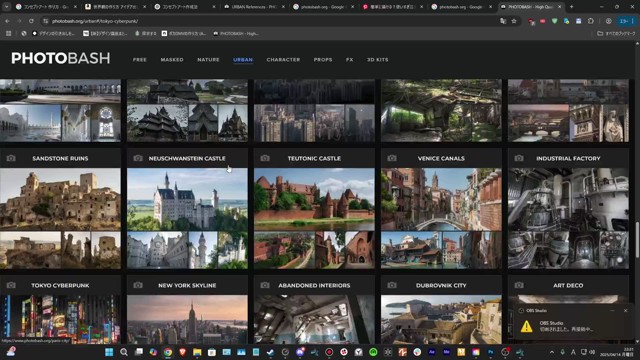Open Windows taskbar search
The height and width of the screenshot is (360, 640).
tap(124, 352)
